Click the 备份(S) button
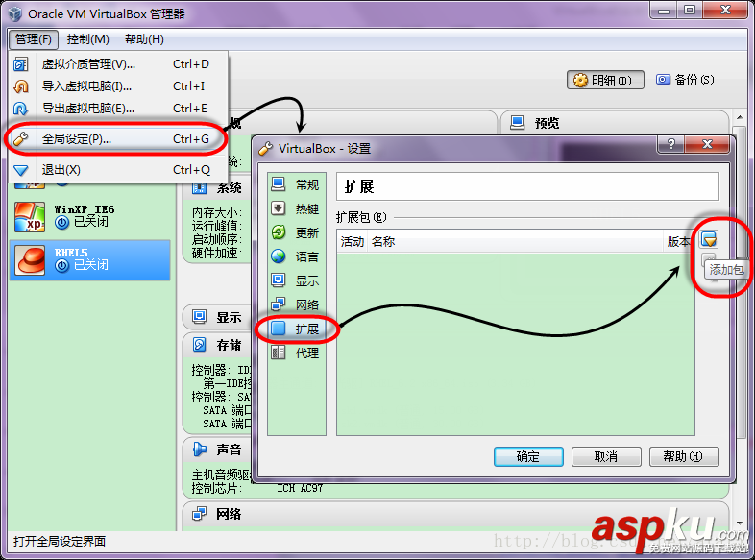The height and width of the screenshot is (560, 755). point(685,80)
